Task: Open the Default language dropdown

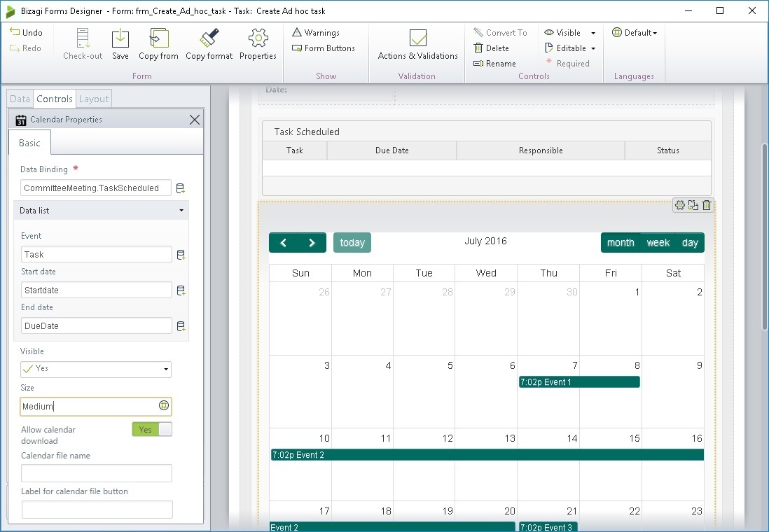Action: tap(634, 32)
